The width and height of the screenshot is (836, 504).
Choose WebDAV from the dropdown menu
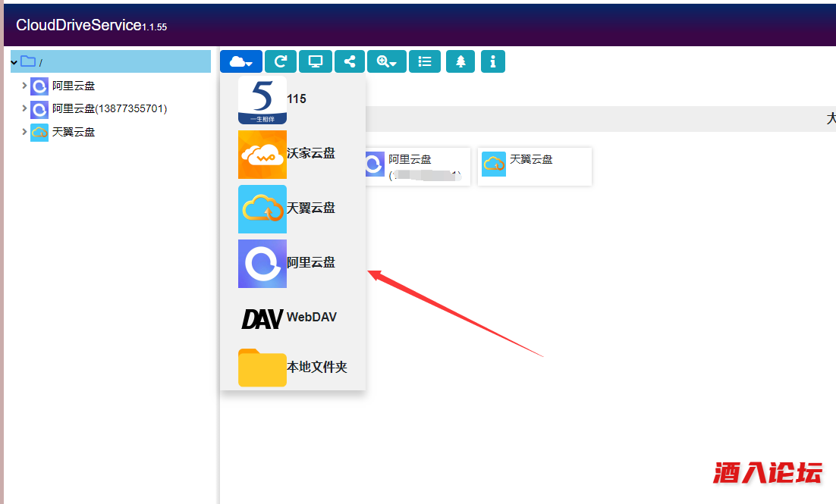coord(293,318)
